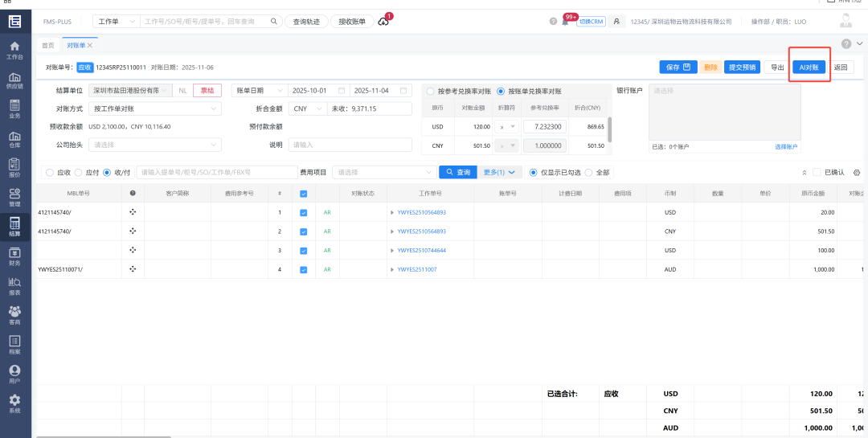The height and width of the screenshot is (438, 868).
Task: Select the 结算 sidebar module
Action: pyautogui.click(x=15, y=227)
